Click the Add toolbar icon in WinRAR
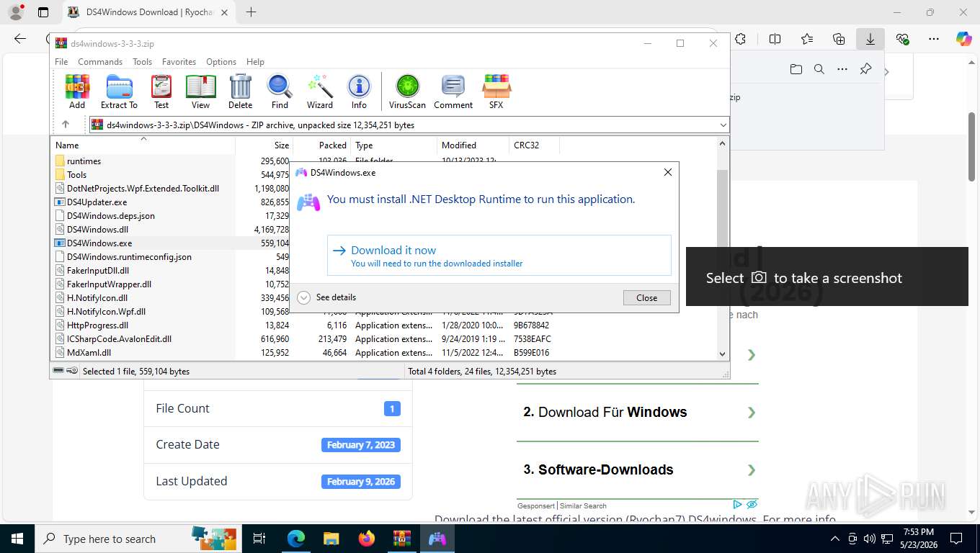The image size is (980, 553). [x=77, y=91]
